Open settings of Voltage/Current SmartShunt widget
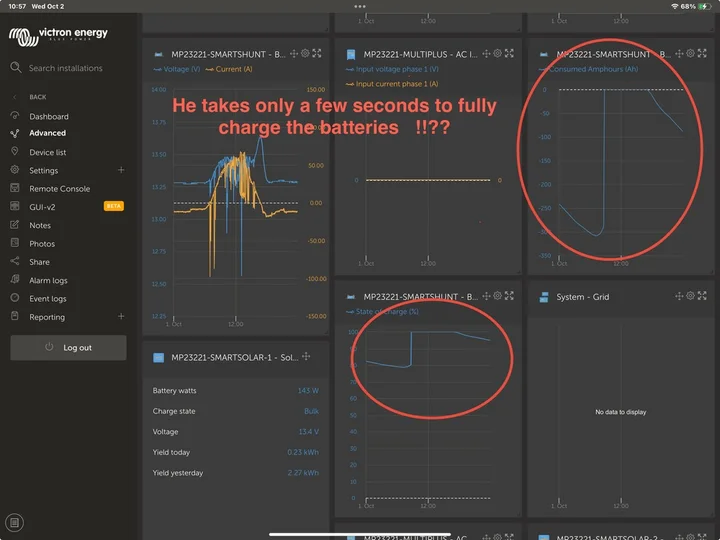720x540 pixels. [x=305, y=53]
